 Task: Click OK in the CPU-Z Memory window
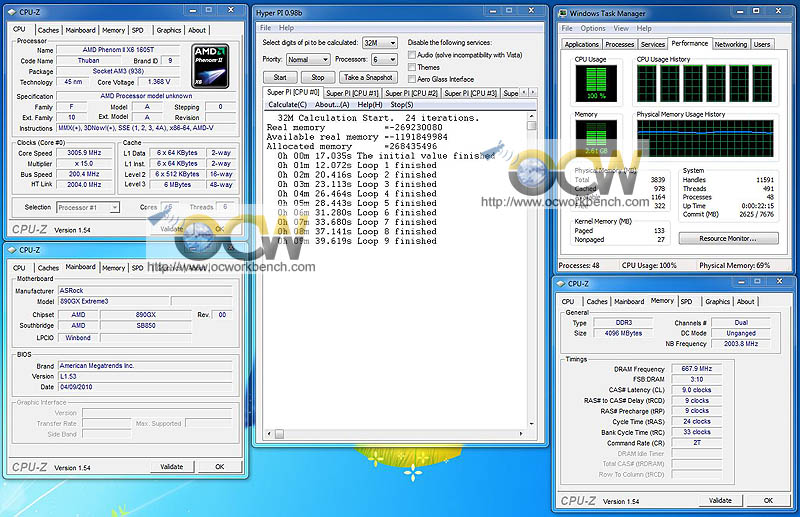pyautogui.click(x=768, y=501)
